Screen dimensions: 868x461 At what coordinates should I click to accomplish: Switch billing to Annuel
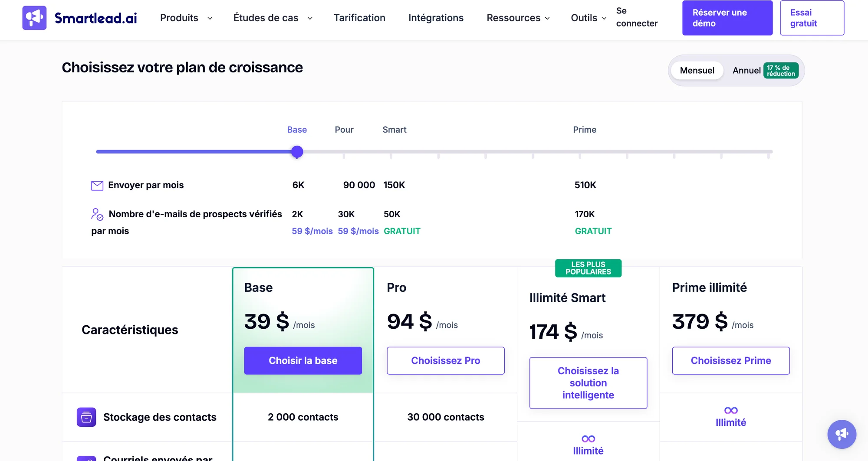pyautogui.click(x=746, y=70)
